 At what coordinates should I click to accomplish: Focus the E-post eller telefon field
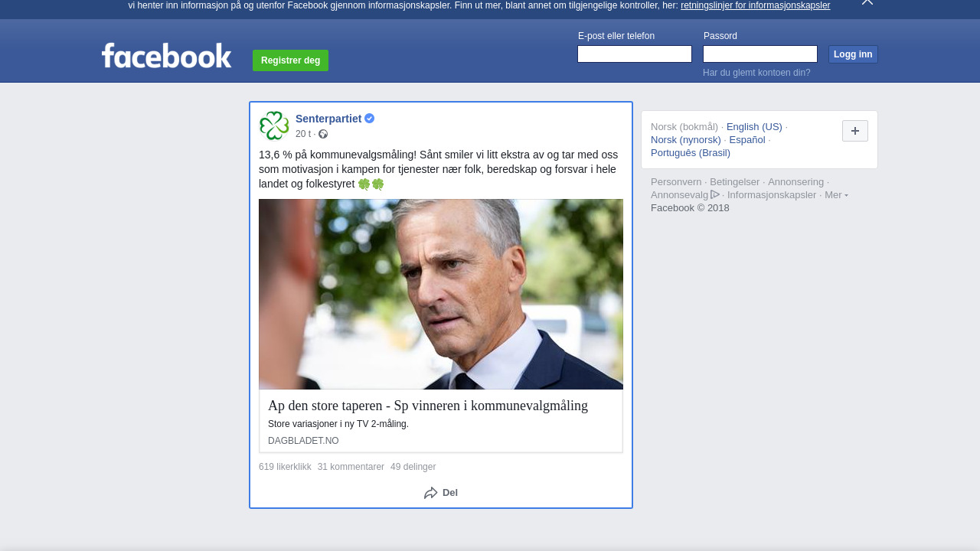(635, 54)
